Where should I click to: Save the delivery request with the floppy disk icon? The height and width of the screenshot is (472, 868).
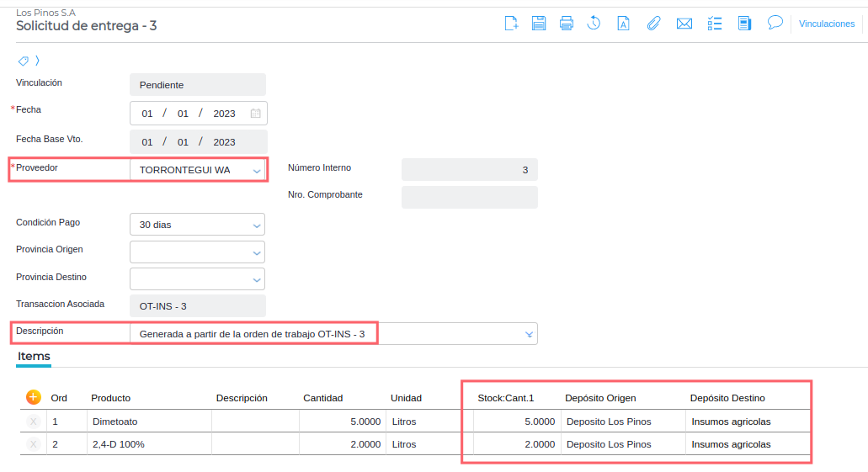click(539, 24)
